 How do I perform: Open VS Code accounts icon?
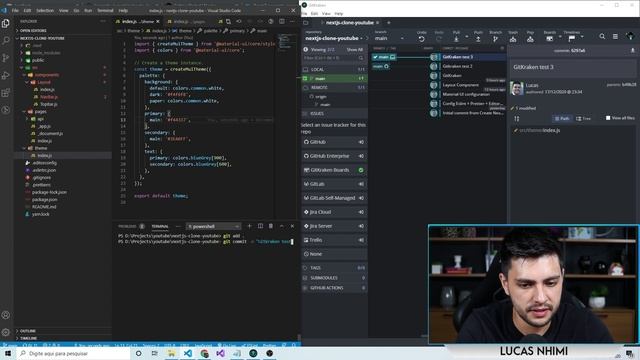[6, 315]
